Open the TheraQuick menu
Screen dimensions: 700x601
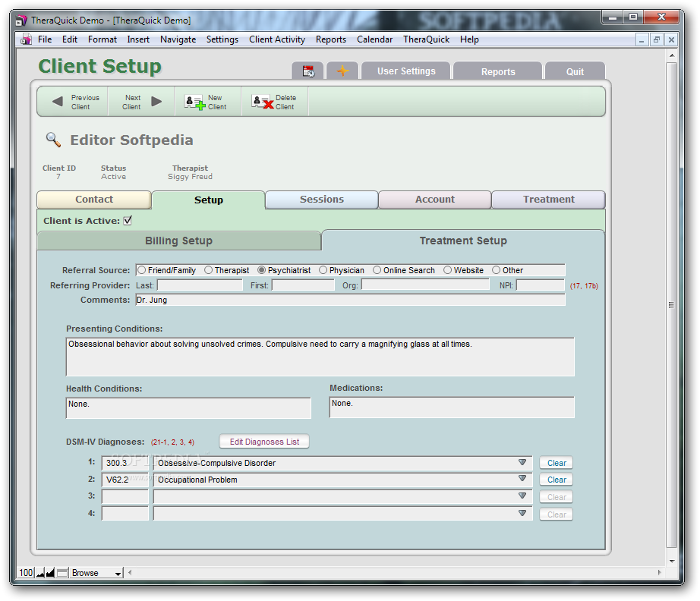pos(427,39)
